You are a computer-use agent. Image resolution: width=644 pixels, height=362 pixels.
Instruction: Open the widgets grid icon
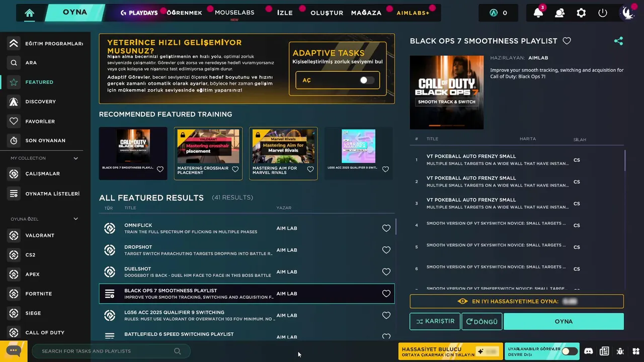[636, 351]
